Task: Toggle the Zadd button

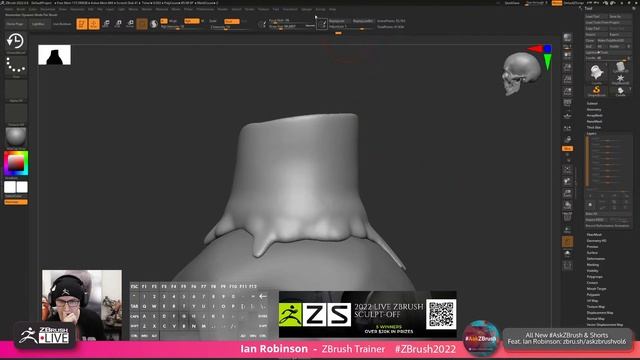Action: pyautogui.click(x=213, y=21)
